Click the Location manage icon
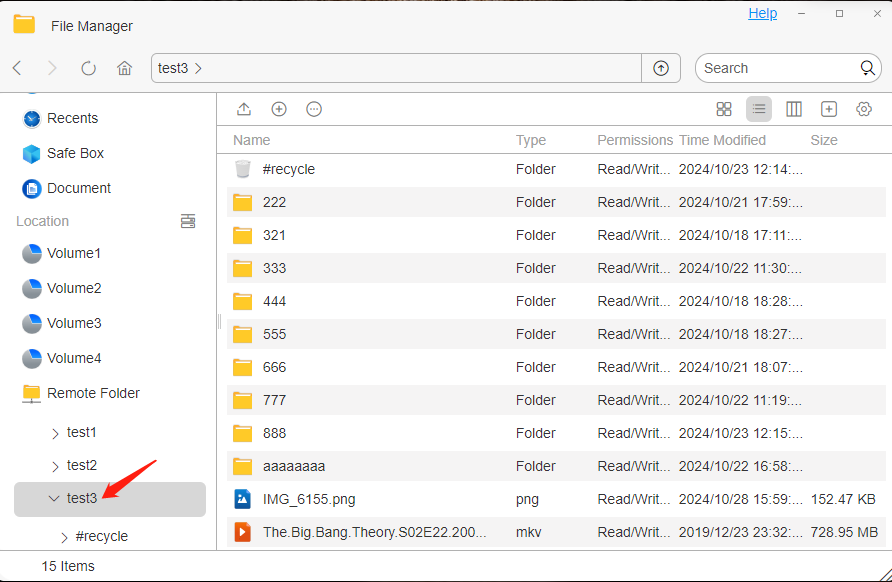This screenshot has height=582, width=892. 188,221
